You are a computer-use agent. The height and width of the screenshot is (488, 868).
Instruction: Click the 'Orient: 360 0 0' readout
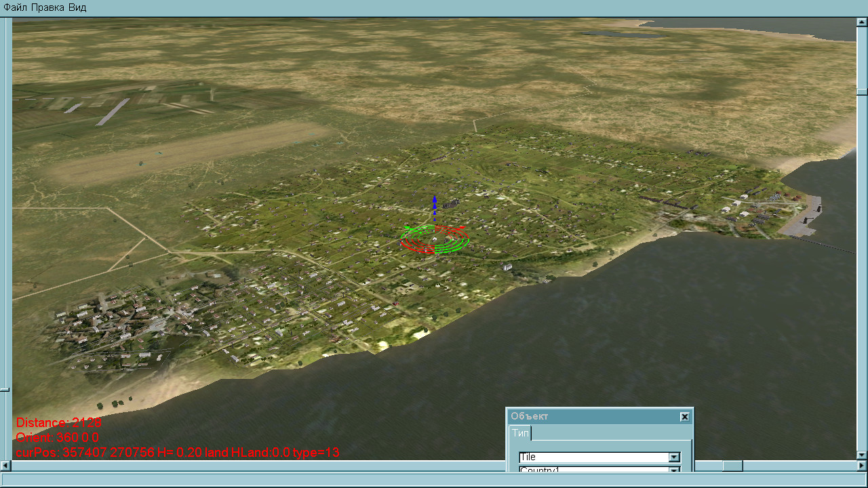(x=58, y=438)
